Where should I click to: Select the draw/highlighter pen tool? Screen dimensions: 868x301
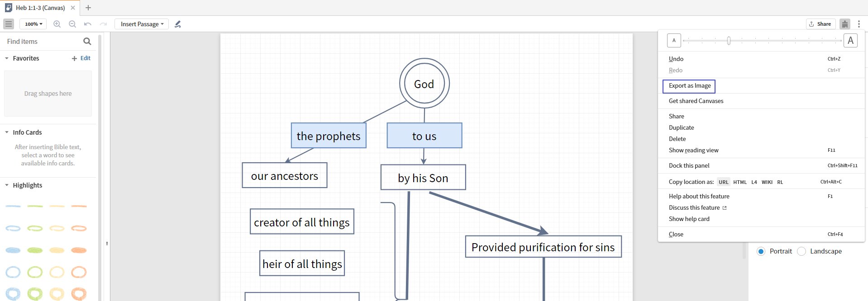click(x=178, y=24)
